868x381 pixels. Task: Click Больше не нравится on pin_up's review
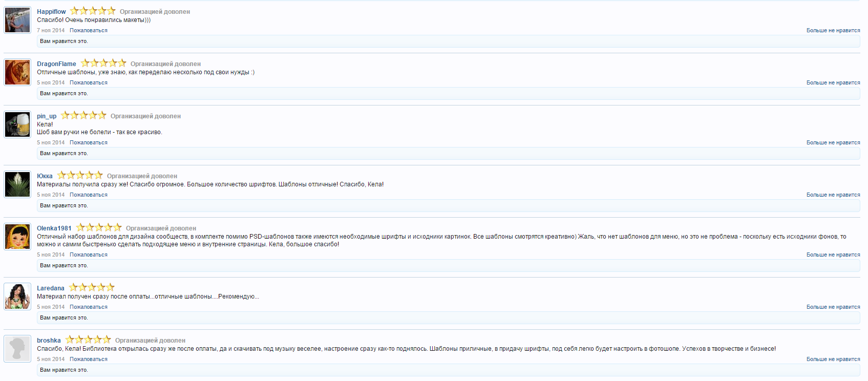833,143
